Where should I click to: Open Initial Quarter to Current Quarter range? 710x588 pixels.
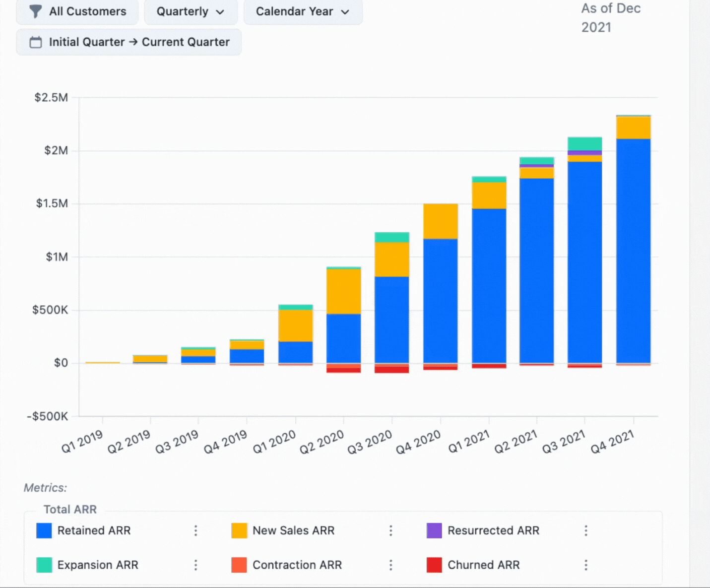click(x=129, y=42)
